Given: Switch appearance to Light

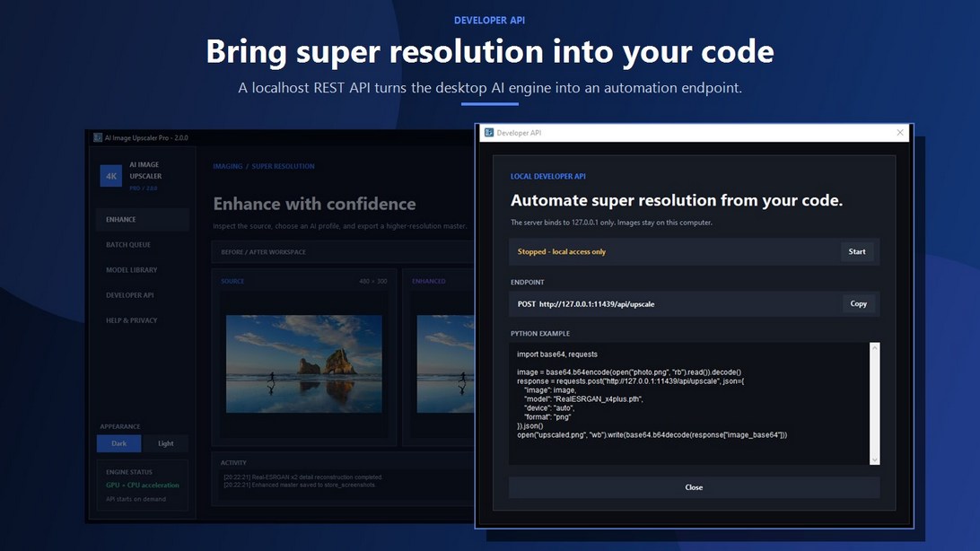Looking at the screenshot, I should pos(166,443).
